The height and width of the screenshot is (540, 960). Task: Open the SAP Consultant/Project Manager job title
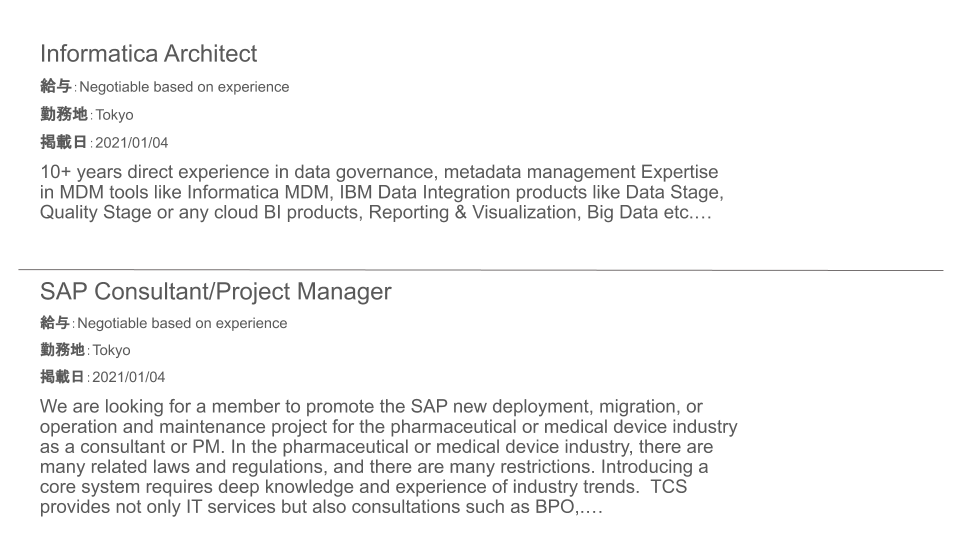(216, 291)
